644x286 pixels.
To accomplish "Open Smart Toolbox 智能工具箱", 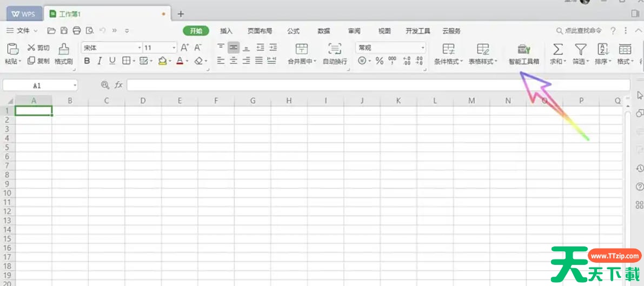I will pyautogui.click(x=523, y=54).
